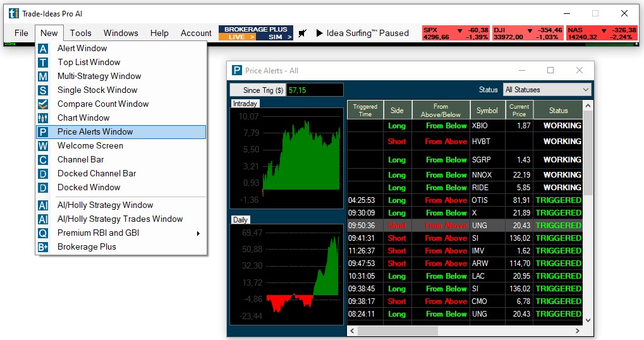Image resolution: width=644 pixels, height=340 pixels.
Task: Expand the Premium RBI and GBI submenu arrow
Action: pos(198,233)
